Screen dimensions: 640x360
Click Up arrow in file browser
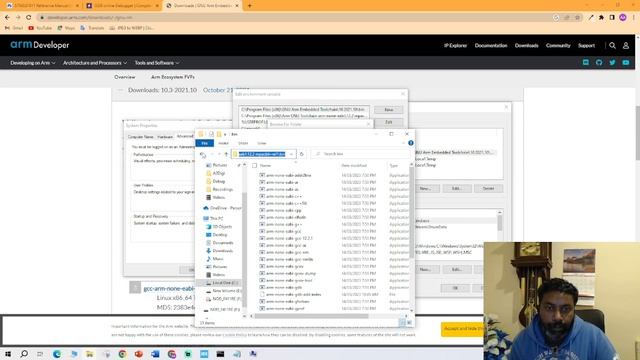coord(226,154)
